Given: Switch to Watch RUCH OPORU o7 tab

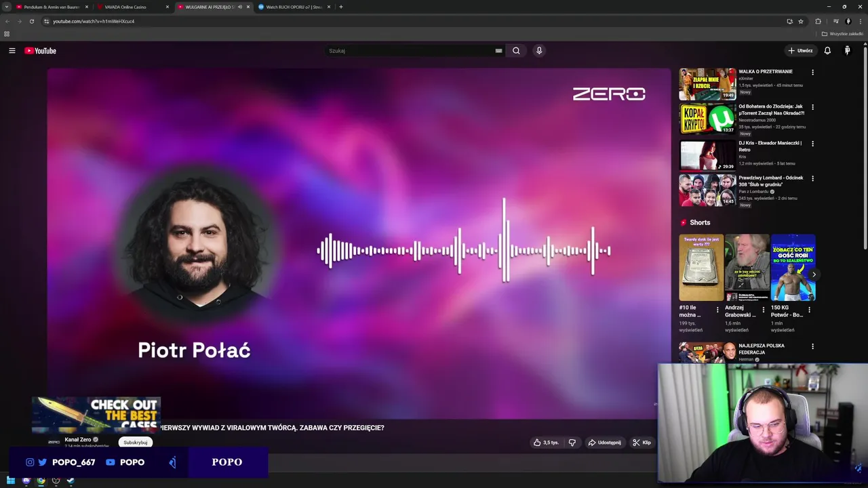Looking at the screenshot, I should coord(294,7).
